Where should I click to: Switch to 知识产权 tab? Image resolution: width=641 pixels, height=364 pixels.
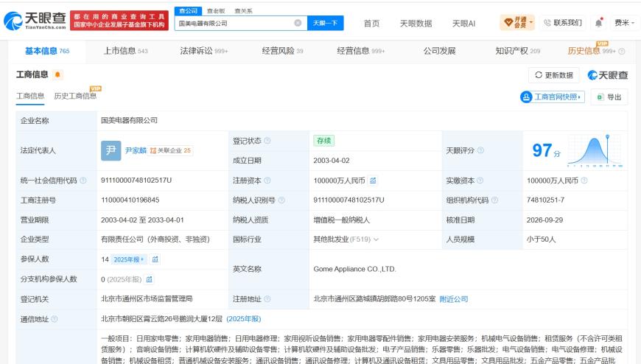tap(517, 51)
